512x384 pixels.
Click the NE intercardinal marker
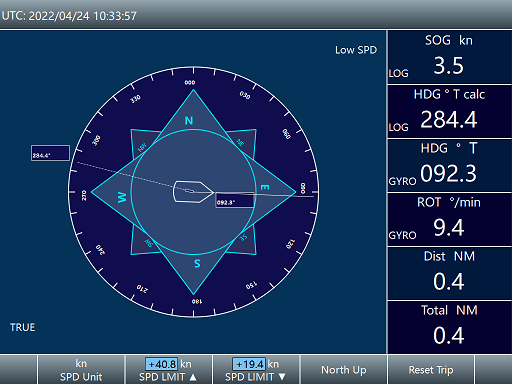pos(240,143)
